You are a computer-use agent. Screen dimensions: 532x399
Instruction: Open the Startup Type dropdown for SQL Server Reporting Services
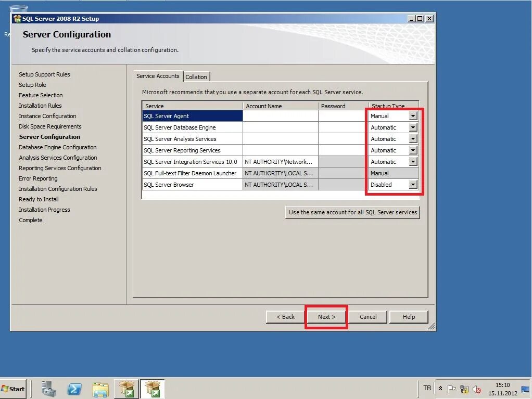click(413, 150)
